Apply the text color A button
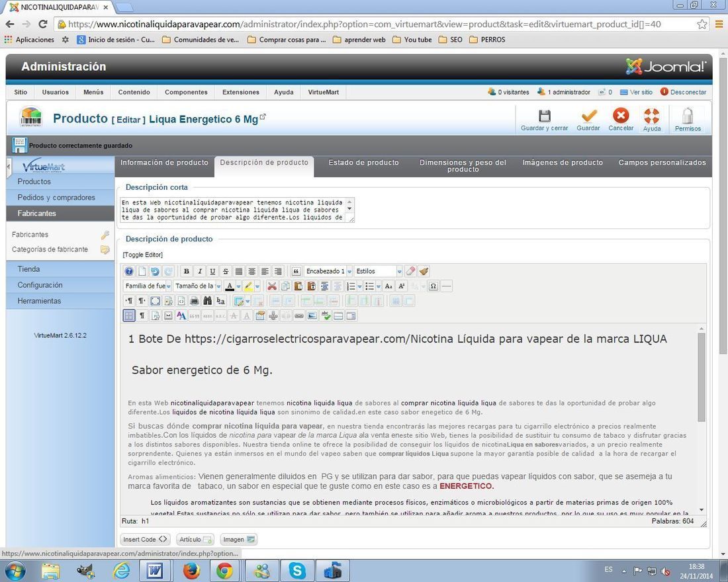This screenshot has height=582, width=728. [x=230, y=286]
